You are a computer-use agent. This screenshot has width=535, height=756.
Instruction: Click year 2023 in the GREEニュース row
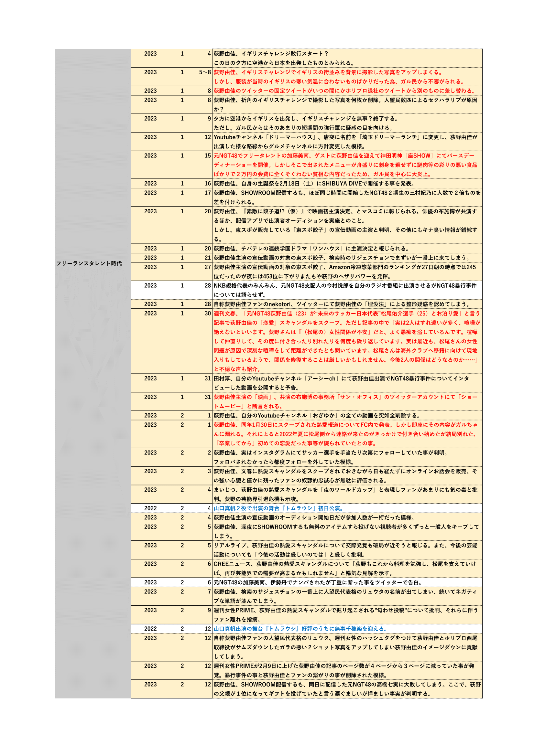(150, 564)
